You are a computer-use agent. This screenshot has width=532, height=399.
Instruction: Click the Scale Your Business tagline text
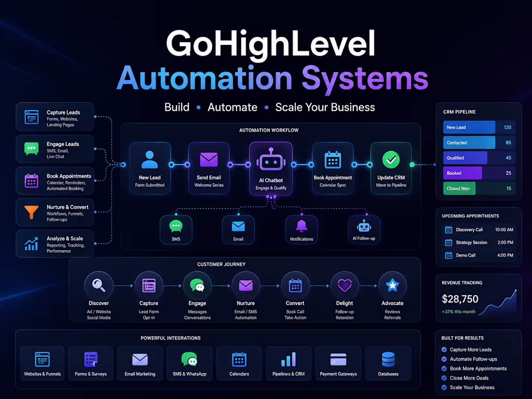point(325,107)
